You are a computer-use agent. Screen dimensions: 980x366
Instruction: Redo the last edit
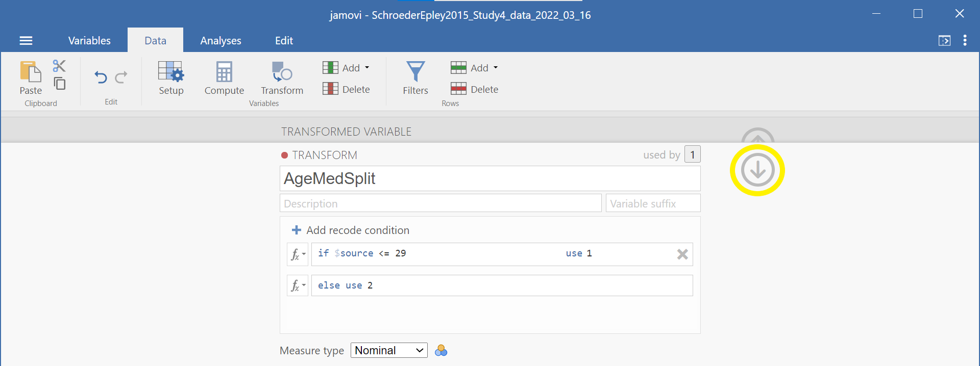(x=121, y=77)
